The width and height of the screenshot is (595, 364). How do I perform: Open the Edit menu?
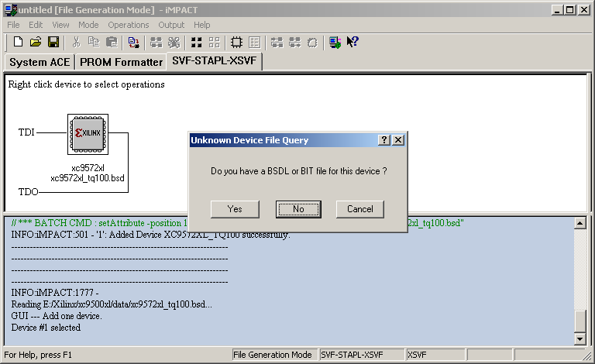[x=36, y=25]
